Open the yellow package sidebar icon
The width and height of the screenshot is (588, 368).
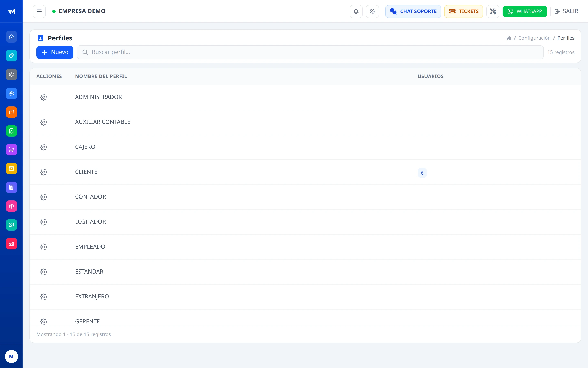[x=11, y=168]
